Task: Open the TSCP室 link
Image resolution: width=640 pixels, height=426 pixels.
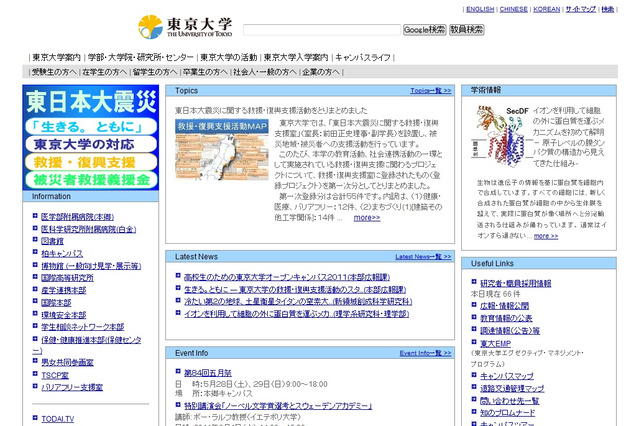Action: pos(55,375)
